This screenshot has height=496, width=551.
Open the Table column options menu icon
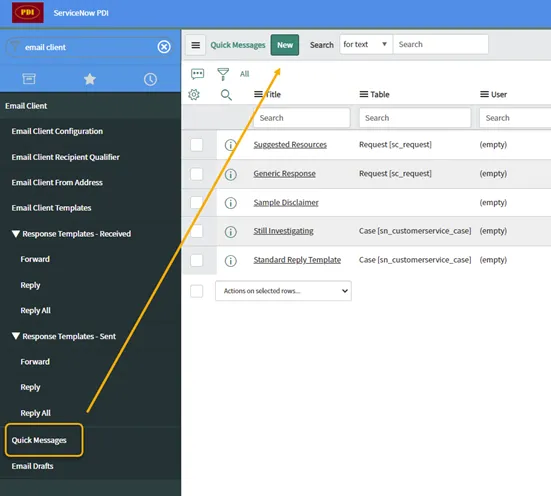pyautogui.click(x=364, y=94)
